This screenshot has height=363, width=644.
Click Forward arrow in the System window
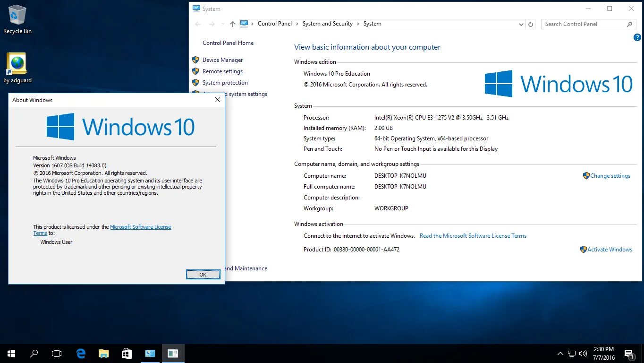[212, 24]
